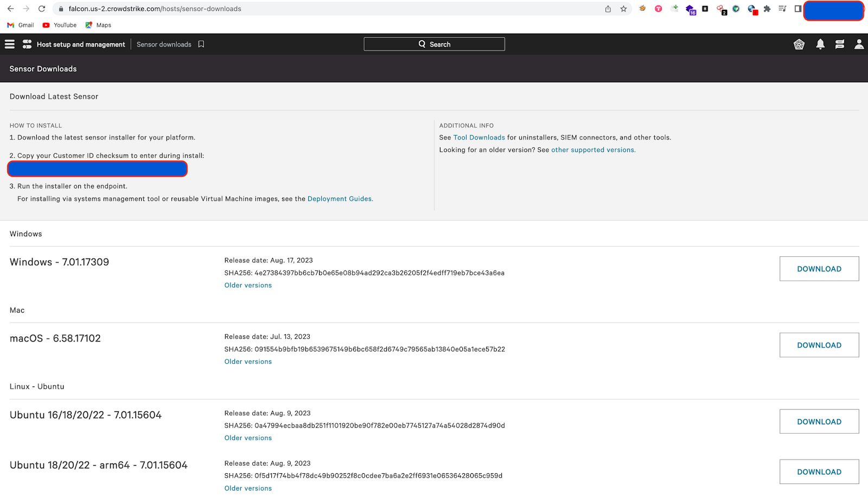View Older versions for Windows sensor

pyautogui.click(x=248, y=286)
